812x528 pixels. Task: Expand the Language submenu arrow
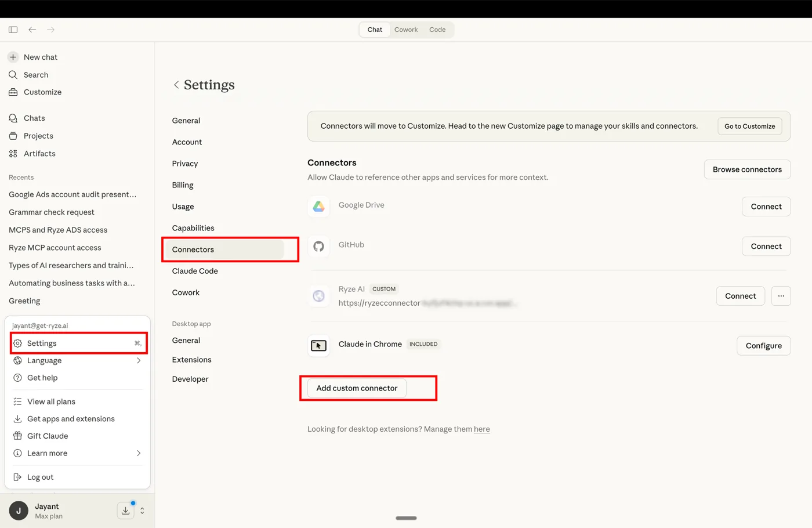coord(139,360)
